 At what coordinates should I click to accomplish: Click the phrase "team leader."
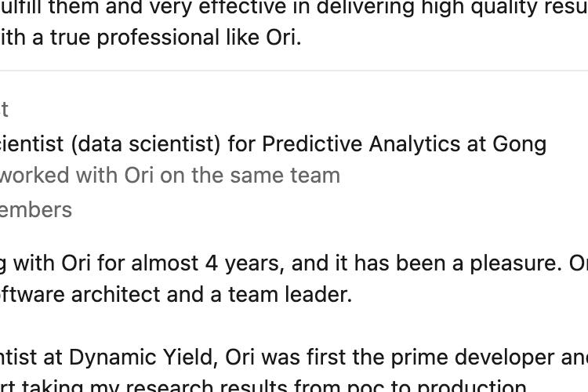point(290,295)
